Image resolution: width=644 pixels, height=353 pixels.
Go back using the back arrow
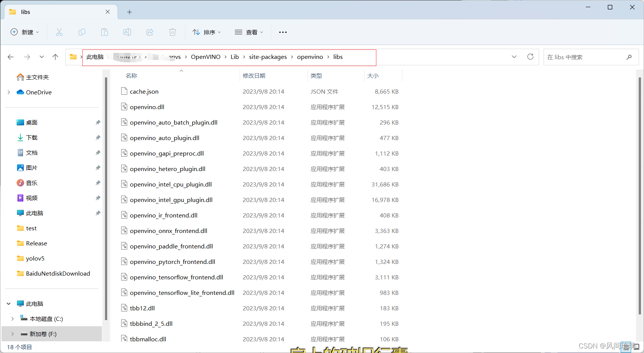pyautogui.click(x=11, y=57)
